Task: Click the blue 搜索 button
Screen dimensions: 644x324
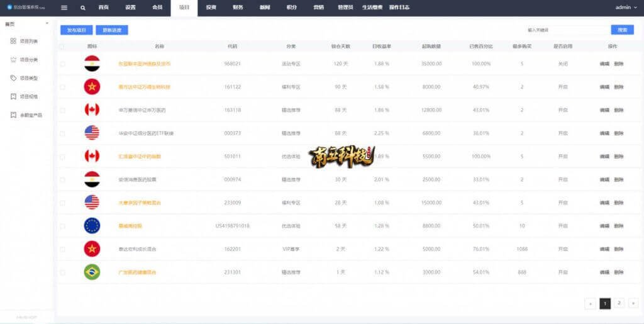Action: (x=622, y=30)
